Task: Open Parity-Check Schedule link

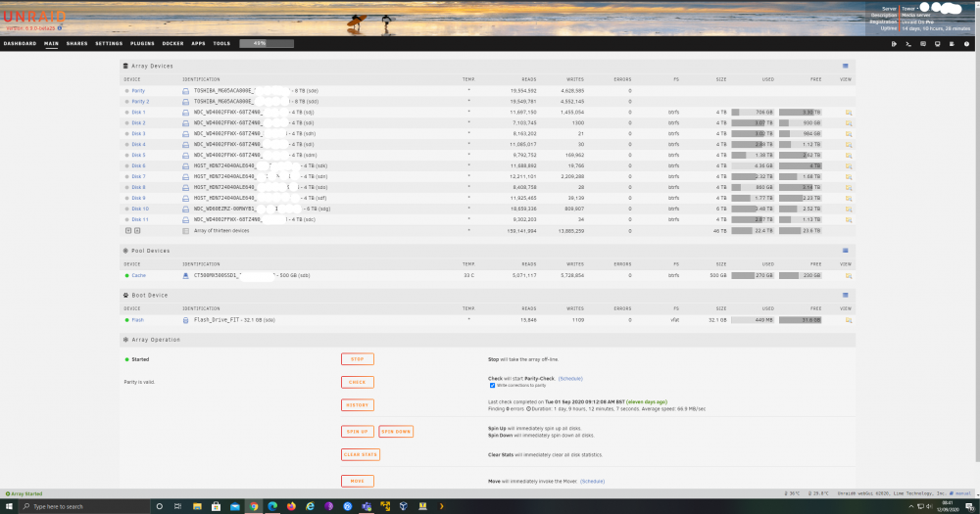Action: pos(570,379)
